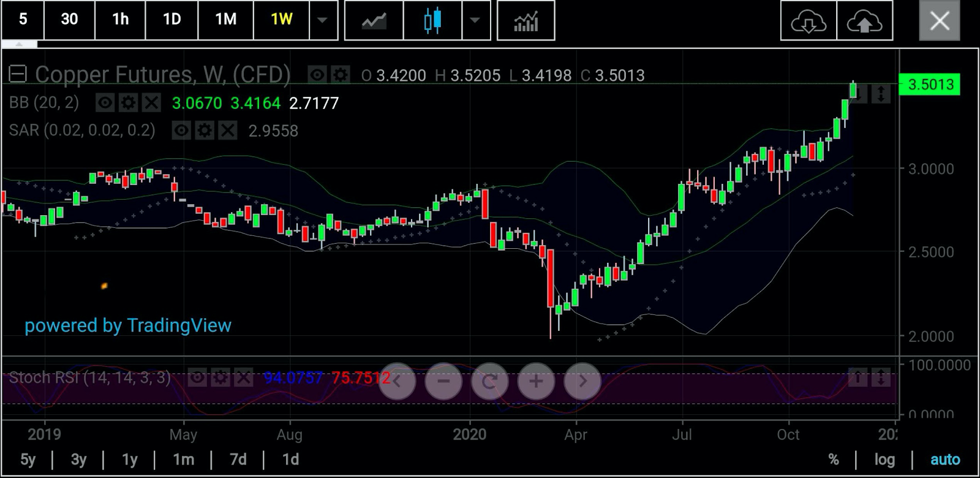Collapse the Copper Futures legend box
The height and width of the screenshot is (478, 980).
18,74
